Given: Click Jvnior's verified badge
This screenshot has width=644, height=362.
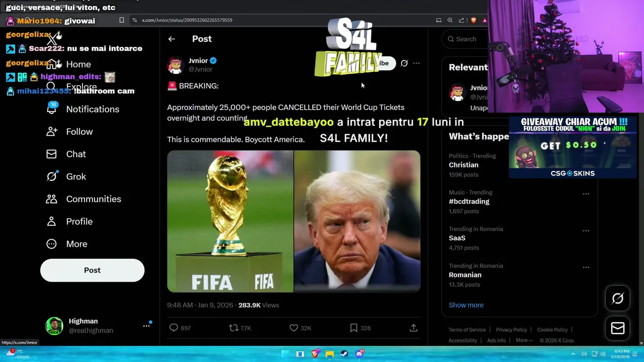Looking at the screenshot, I should (213, 60).
